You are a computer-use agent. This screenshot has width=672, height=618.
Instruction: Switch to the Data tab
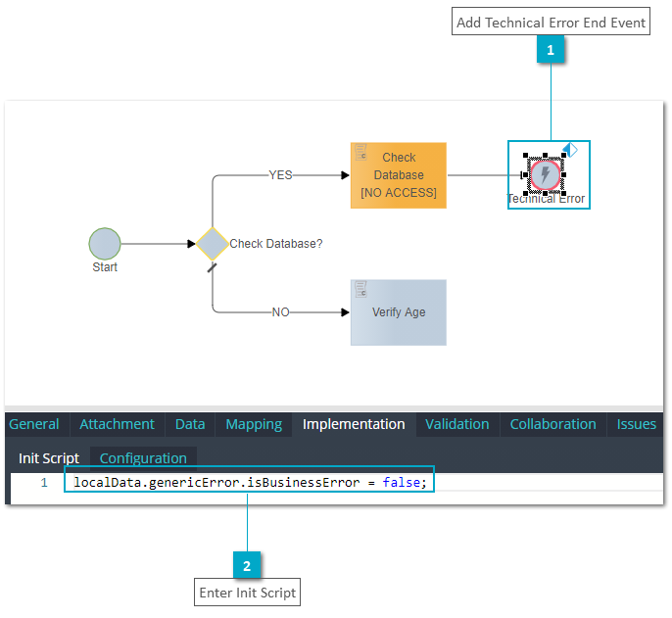[190, 424]
